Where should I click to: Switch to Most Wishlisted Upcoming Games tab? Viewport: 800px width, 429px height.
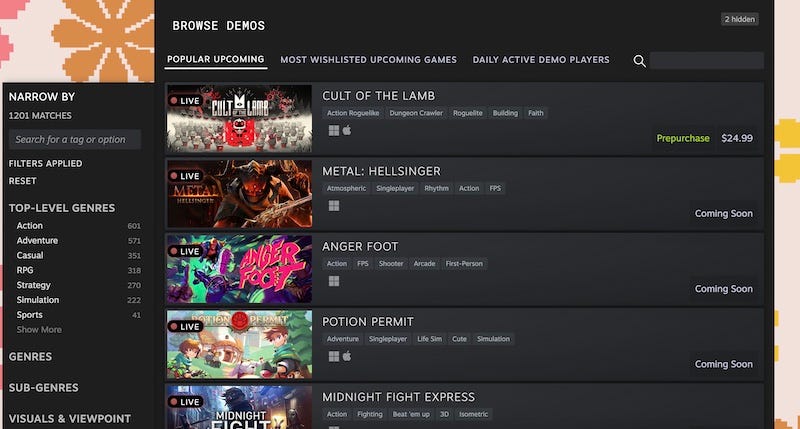(x=368, y=60)
